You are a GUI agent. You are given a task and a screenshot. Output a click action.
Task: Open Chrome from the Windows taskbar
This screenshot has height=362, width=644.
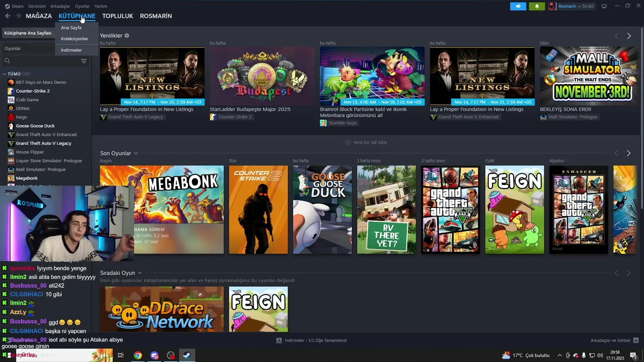pos(138,355)
